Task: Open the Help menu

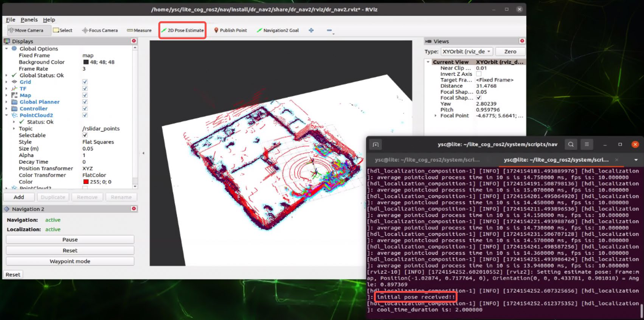Action: tap(49, 20)
